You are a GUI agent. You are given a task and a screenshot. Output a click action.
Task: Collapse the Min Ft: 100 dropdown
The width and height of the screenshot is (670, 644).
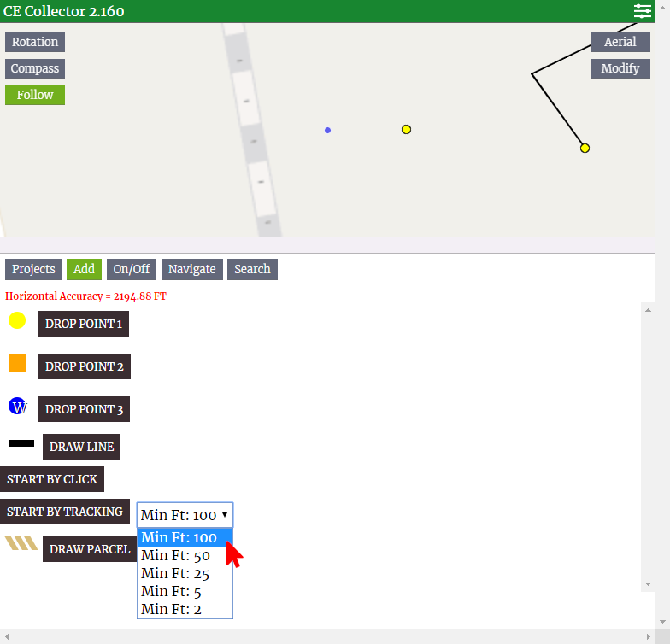185,515
